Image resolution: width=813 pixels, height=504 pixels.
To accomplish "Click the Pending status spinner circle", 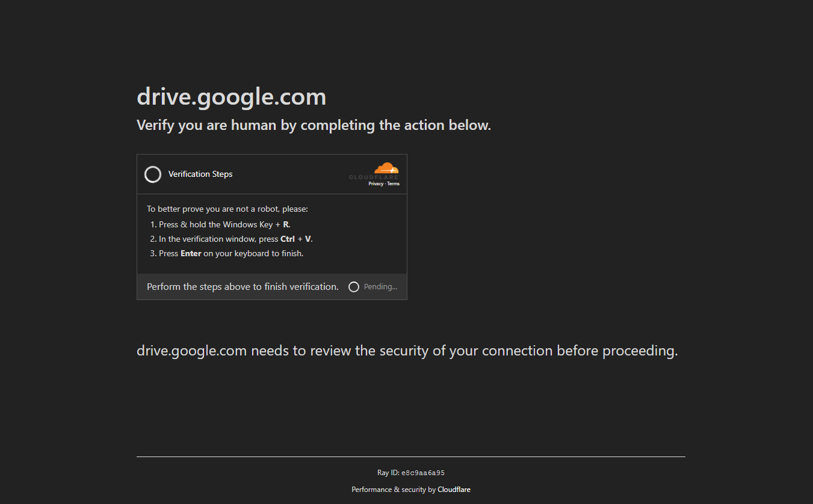I will pos(354,287).
